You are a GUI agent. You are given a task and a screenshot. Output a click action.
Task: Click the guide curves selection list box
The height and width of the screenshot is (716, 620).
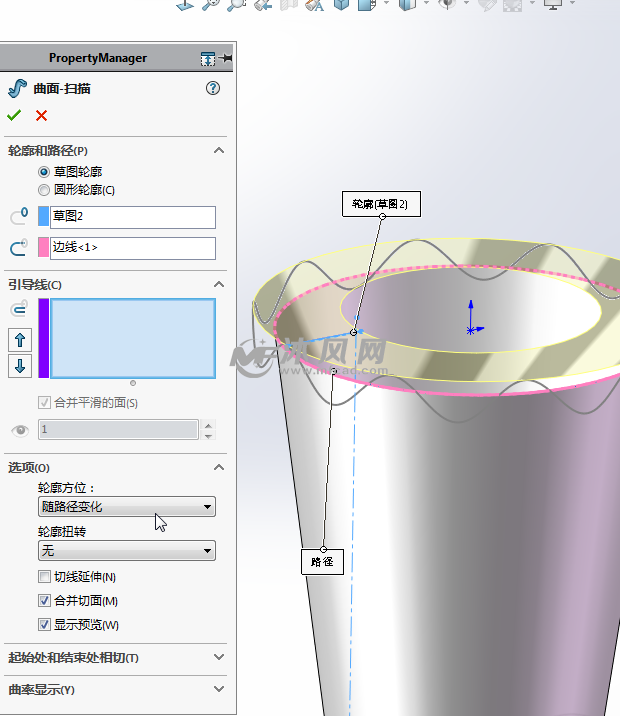[x=133, y=338]
